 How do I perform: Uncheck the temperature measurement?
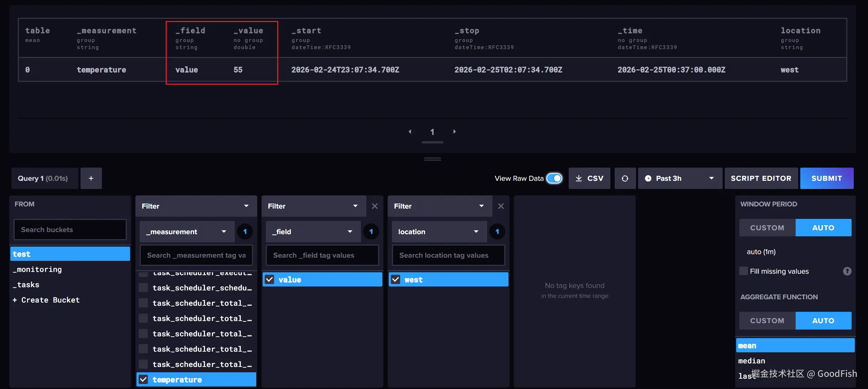pyautogui.click(x=143, y=379)
